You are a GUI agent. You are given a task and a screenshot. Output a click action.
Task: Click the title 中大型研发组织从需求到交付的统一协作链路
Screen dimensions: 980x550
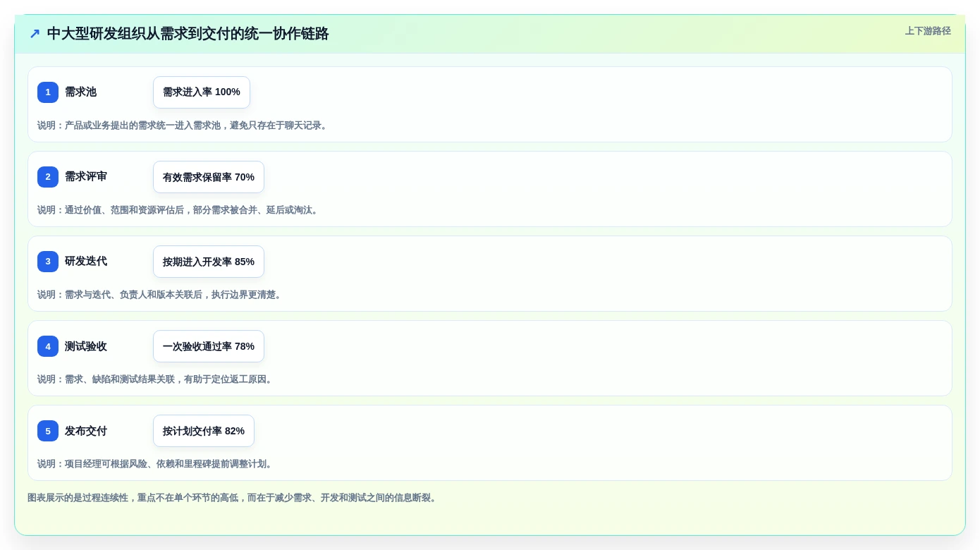[x=188, y=34]
